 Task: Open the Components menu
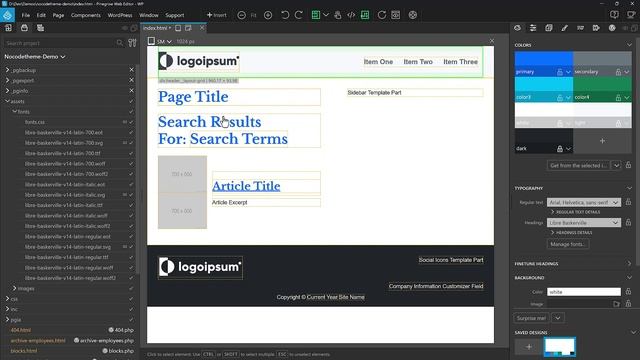click(86, 15)
